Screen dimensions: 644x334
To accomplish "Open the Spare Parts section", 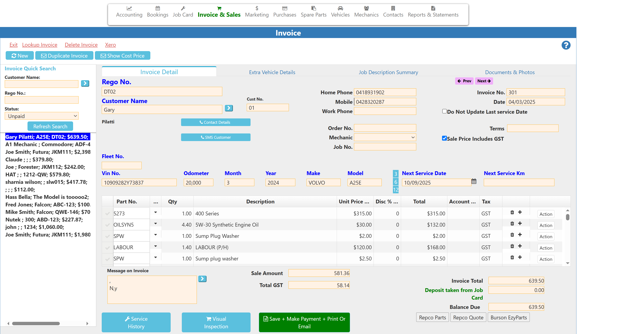I will [x=314, y=11].
